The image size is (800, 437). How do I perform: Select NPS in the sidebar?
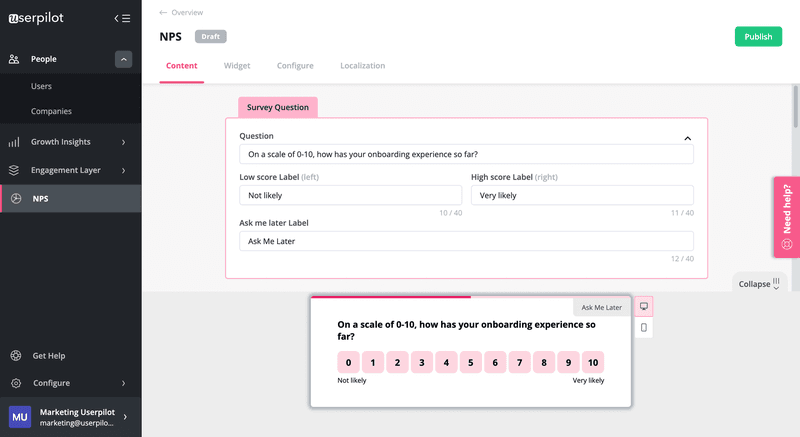tap(71, 199)
